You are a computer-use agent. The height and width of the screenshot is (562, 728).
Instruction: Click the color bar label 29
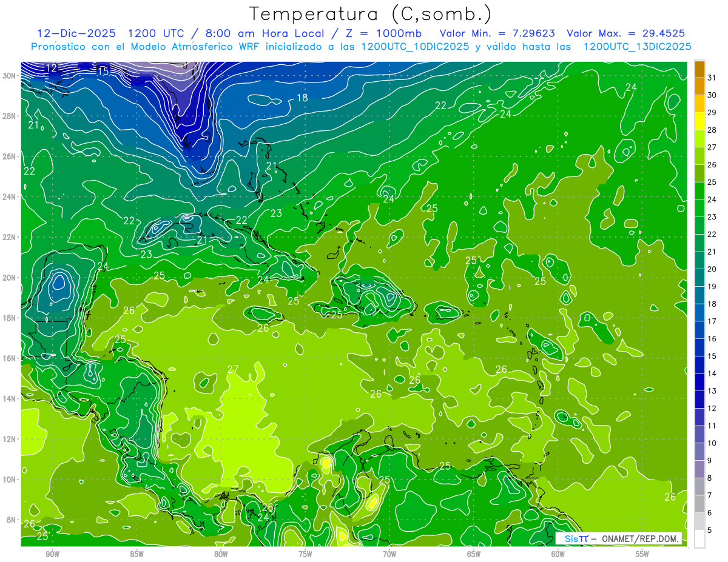tap(712, 112)
